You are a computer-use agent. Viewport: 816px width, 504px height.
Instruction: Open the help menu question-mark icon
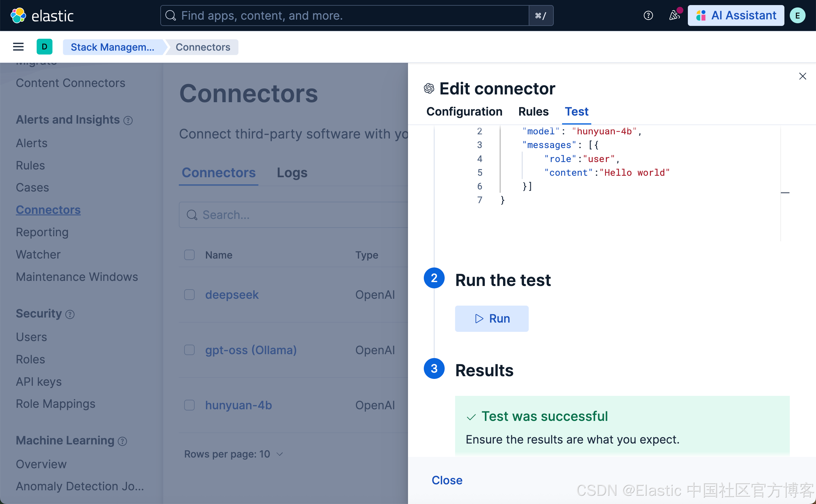pyautogui.click(x=648, y=16)
